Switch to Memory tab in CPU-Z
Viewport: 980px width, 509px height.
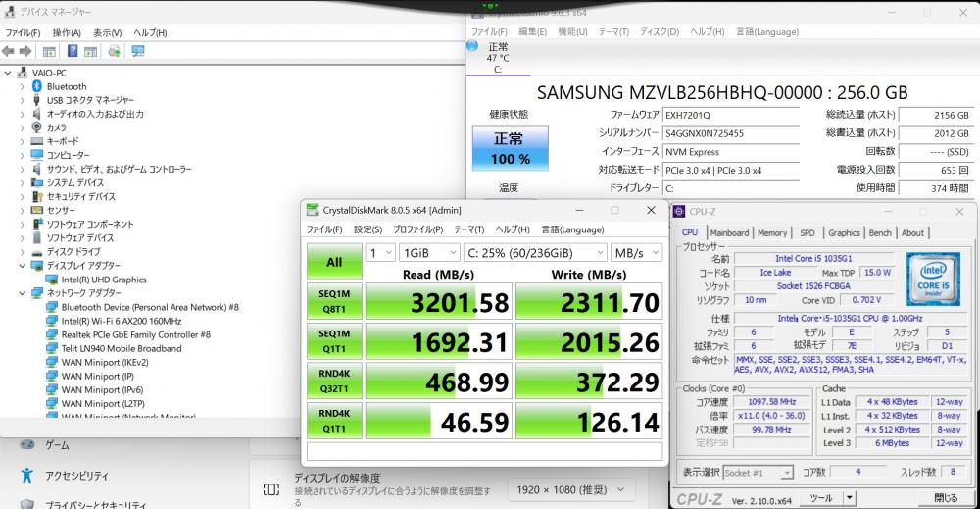pos(772,232)
